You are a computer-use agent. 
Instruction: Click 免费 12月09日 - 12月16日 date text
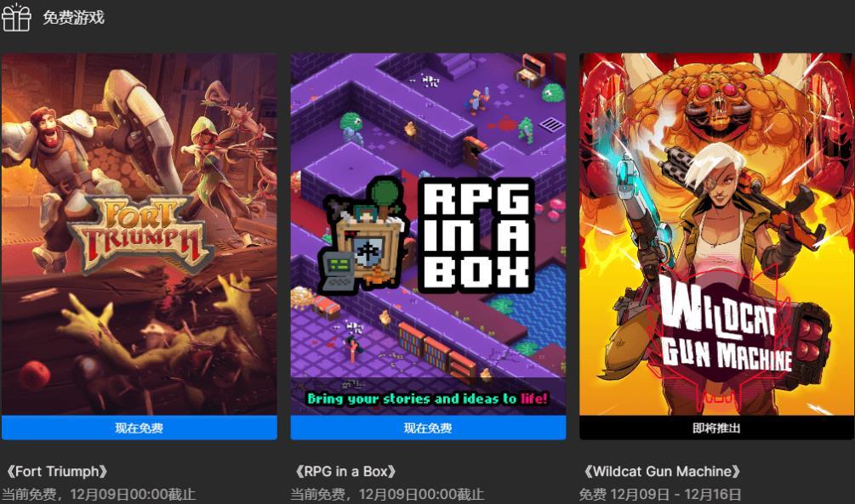(660, 494)
